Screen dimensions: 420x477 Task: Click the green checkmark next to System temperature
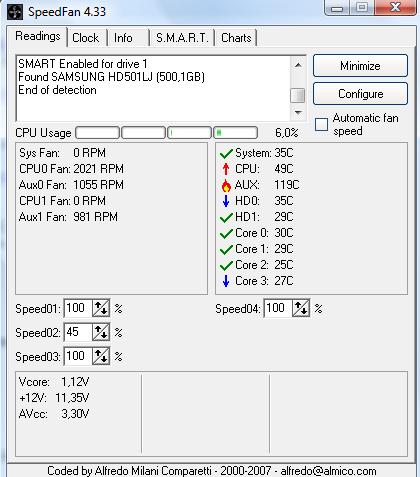226,153
